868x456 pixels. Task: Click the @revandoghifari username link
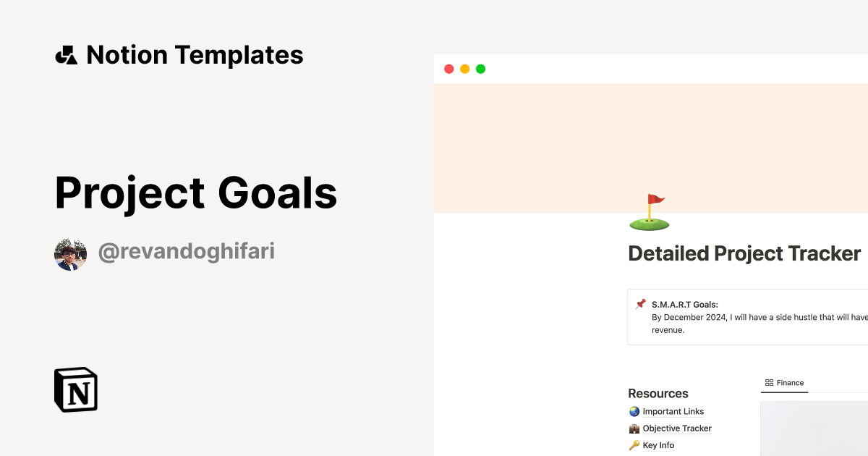click(x=187, y=251)
